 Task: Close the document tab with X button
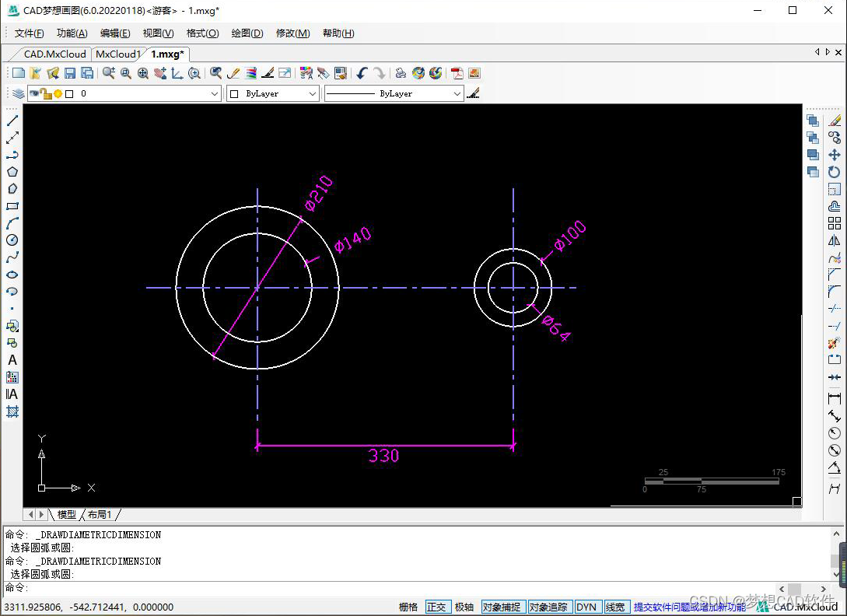pyautogui.click(x=838, y=52)
